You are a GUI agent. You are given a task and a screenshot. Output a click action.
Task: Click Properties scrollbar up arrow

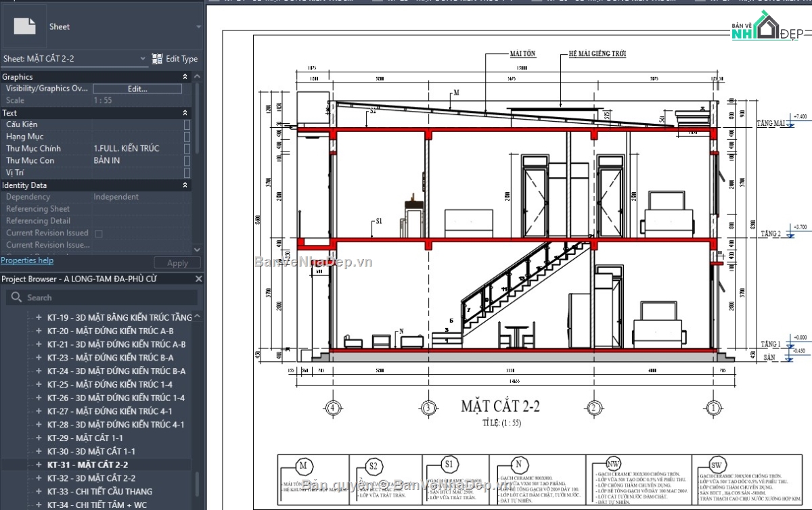pyautogui.click(x=198, y=76)
